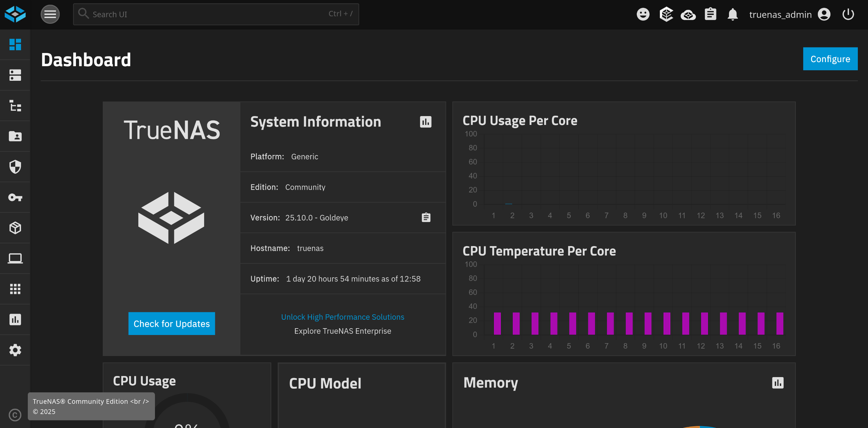Click the Check for Updates button

pyautogui.click(x=172, y=323)
